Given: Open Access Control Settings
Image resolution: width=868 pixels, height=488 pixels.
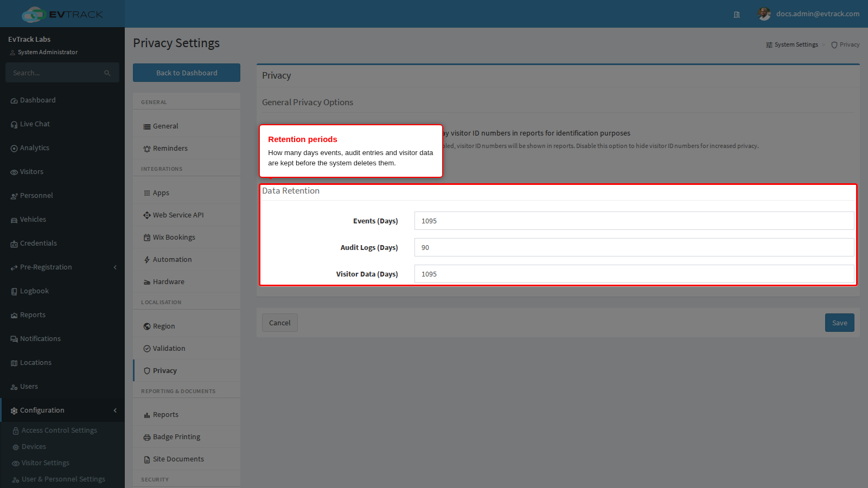Looking at the screenshot, I should tap(62, 431).
